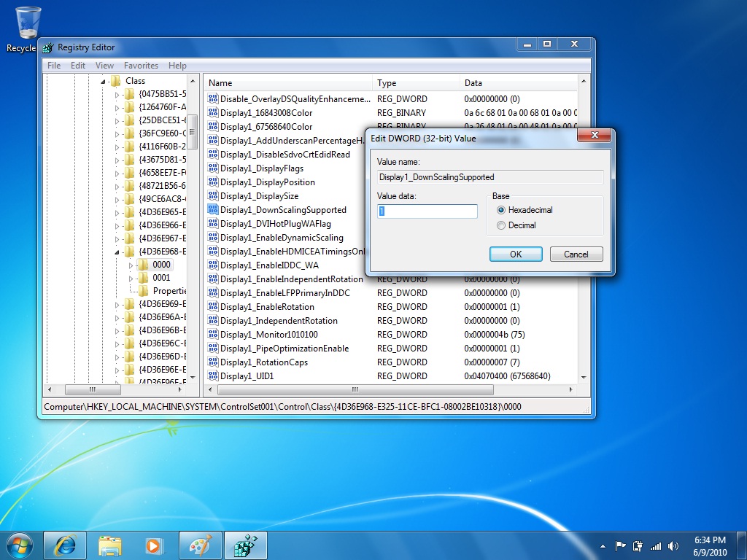Click the Display1_DisplaySize value icon
Screen dimensions: 747x560
[213, 195]
